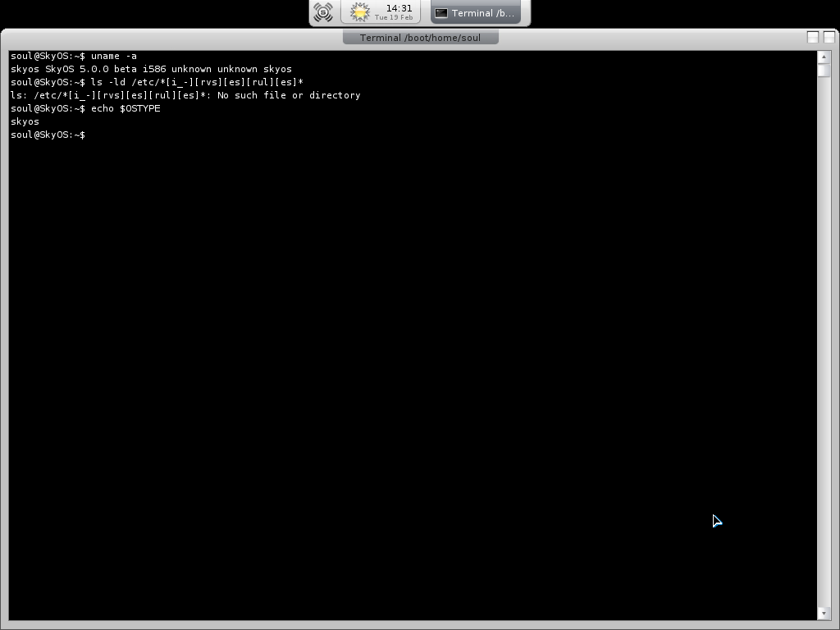This screenshot has width=840, height=630.
Task: Select the Terminal taskbar button
Action: 475,13
